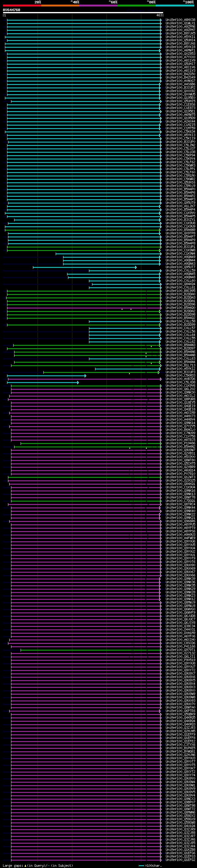Select the UniRef100_B2DD97 label
The height and width of the screenshot is (868, 197).
pos(180,349)
